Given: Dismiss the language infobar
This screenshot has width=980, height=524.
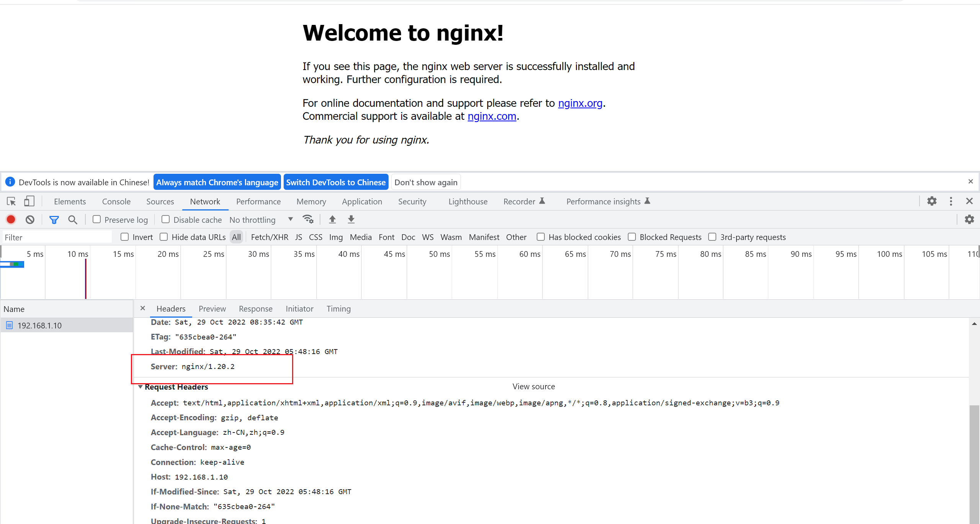Looking at the screenshot, I should click(x=970, y=181).
